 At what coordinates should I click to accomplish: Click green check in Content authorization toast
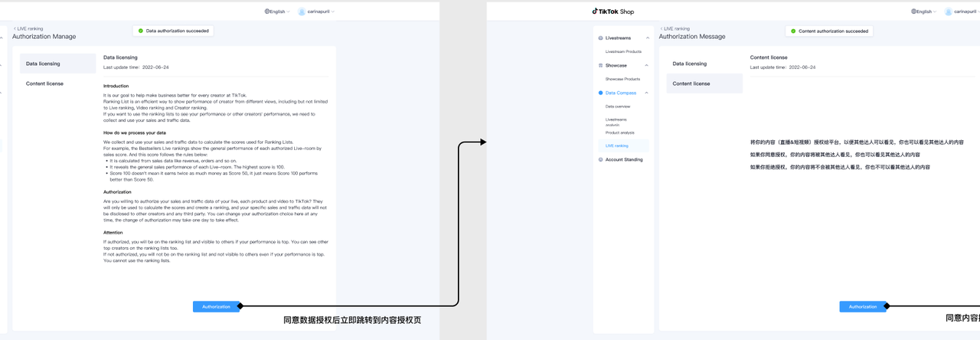point(792,31)
